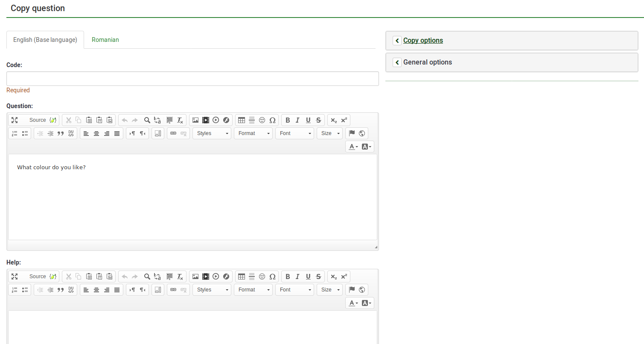
Task: Maximize the Question editor
Action: (x=15, y=120)
